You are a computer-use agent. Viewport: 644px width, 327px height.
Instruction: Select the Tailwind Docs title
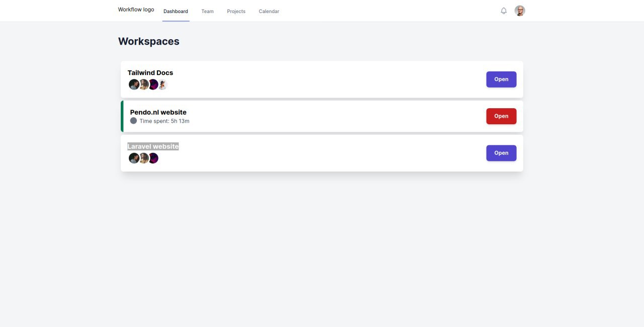coord(150,73)
